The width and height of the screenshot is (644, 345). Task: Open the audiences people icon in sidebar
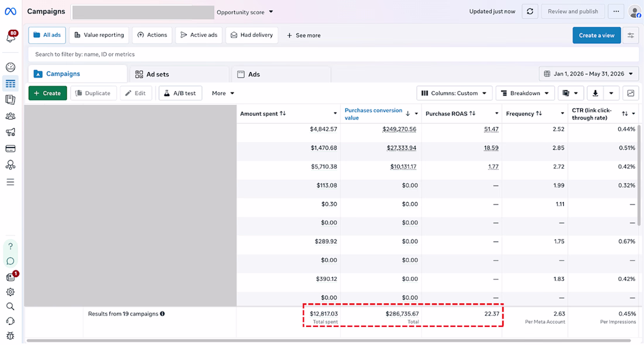tap(11, 116)
